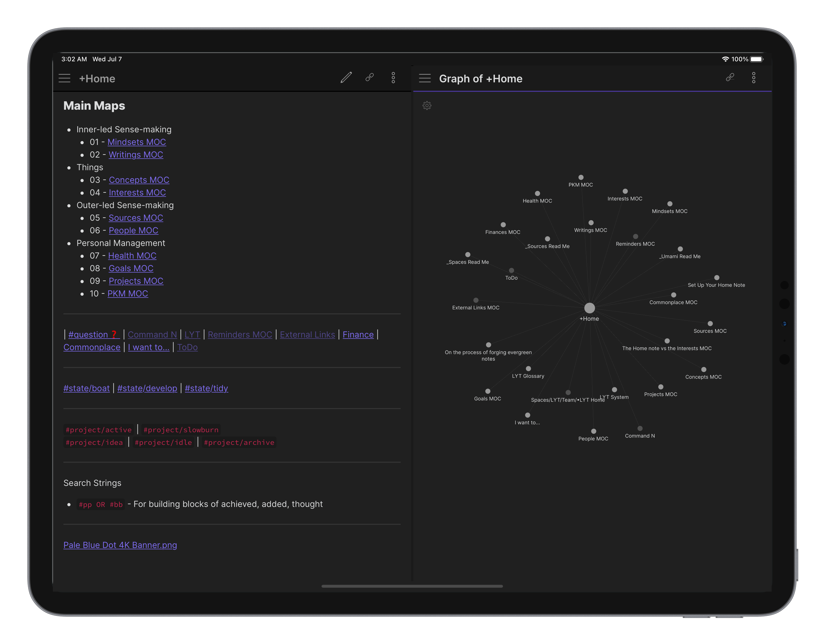824x644 pixels.
Task: Open hamburger menu in Graph pane
Action: [425, 78]
